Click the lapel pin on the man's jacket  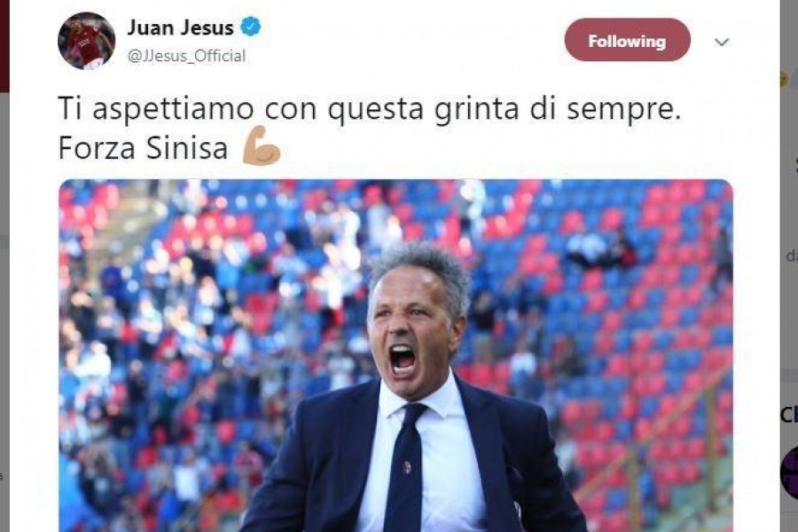407,467
